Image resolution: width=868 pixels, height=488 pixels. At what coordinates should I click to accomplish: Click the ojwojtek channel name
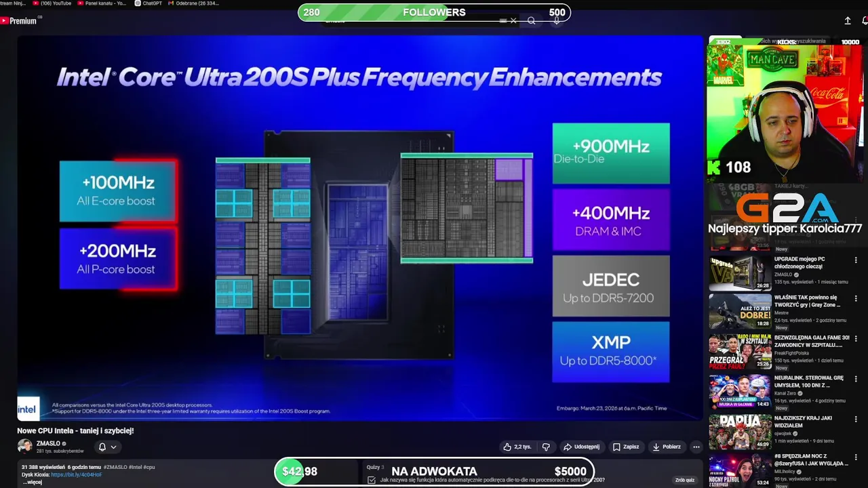[x=783, y=433]
